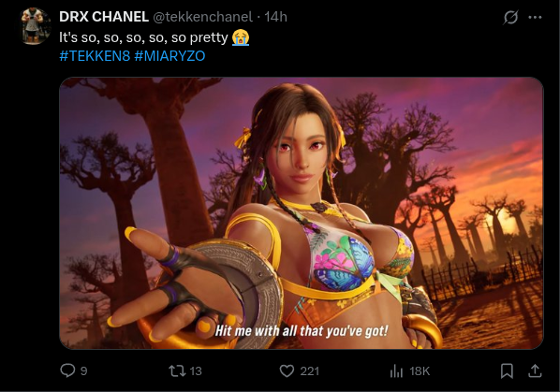Click the repost arrows icon
Image resolution: width=560 pixels, height=392 pixels.
click(177, 371)
